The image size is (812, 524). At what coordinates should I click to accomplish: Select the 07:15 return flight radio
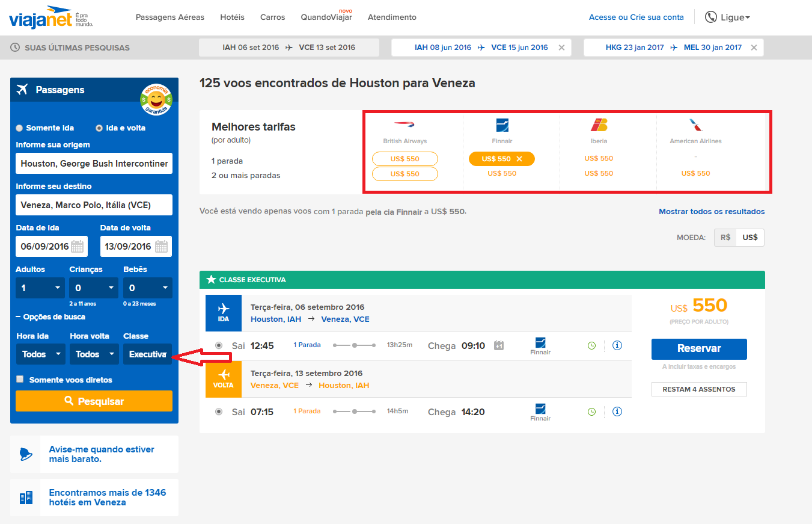219,411
